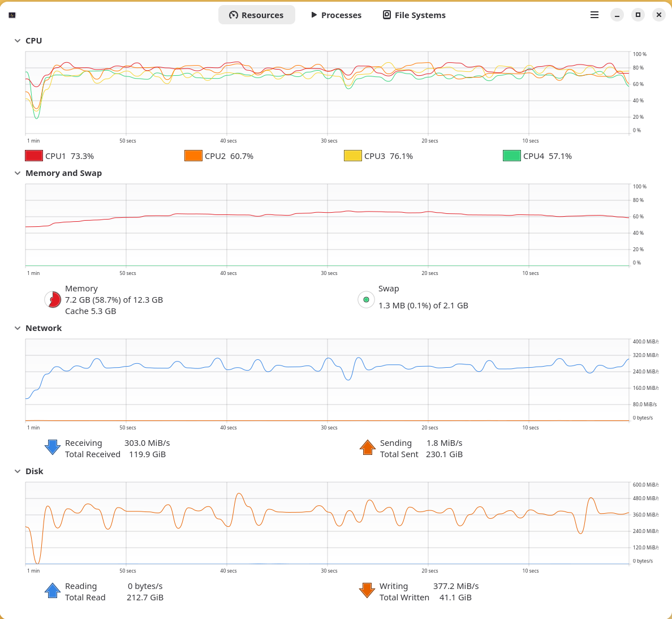This screenshot has height=619, width=672.
Task: Click the Memory usage gauge icon
Action: (53, 300)
